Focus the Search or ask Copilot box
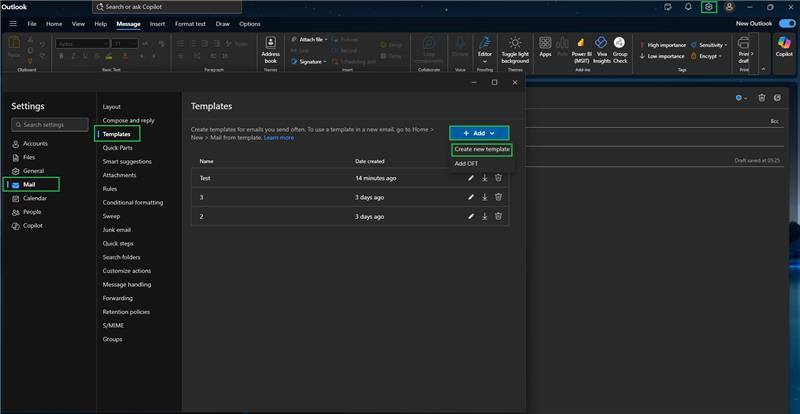Viewport: 800px width, 414px height. [x=167, y=7]
